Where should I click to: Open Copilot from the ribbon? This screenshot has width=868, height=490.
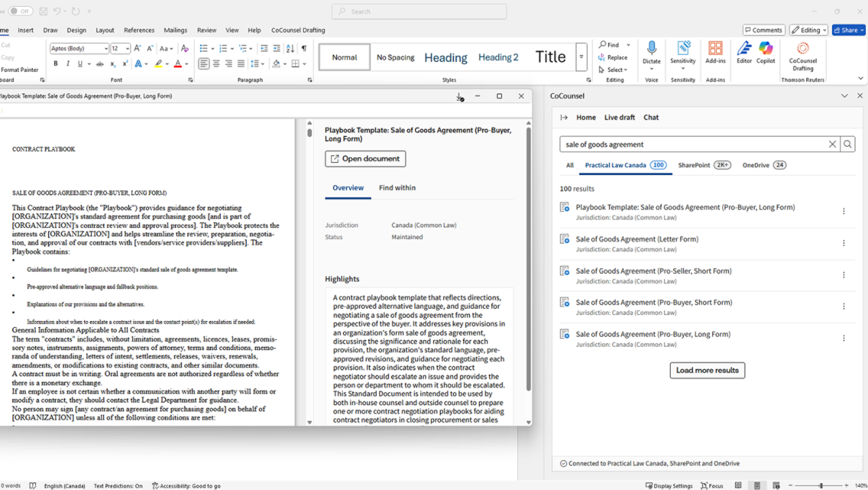[x=766, y=49]
